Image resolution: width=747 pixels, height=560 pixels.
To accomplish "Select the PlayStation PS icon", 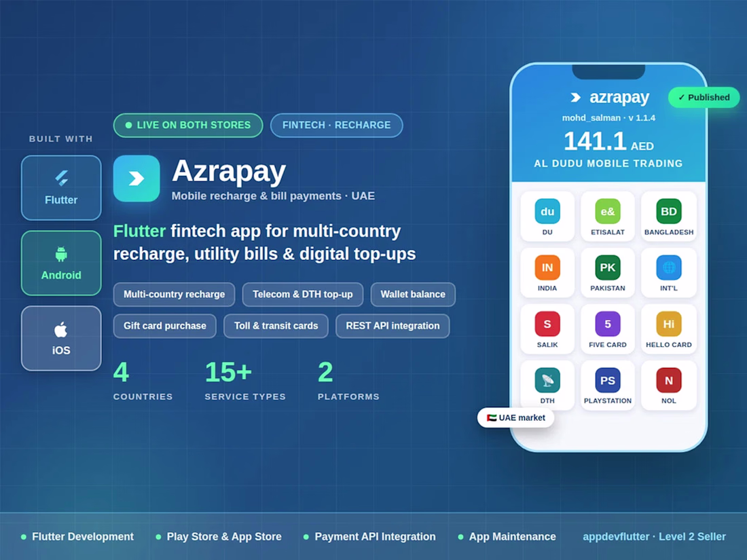I will pyautogui.click(x=607, y=381).
